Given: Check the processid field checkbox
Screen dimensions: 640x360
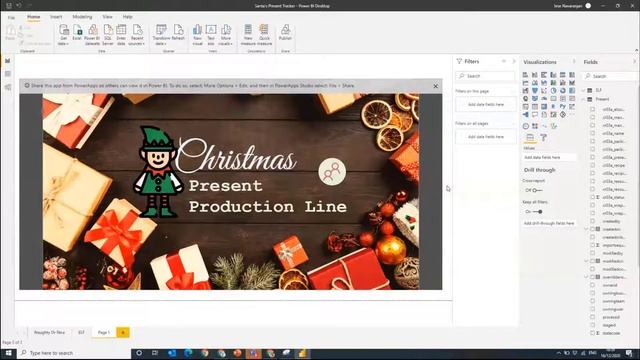Looking at the screenshot, I should (592, 317).
